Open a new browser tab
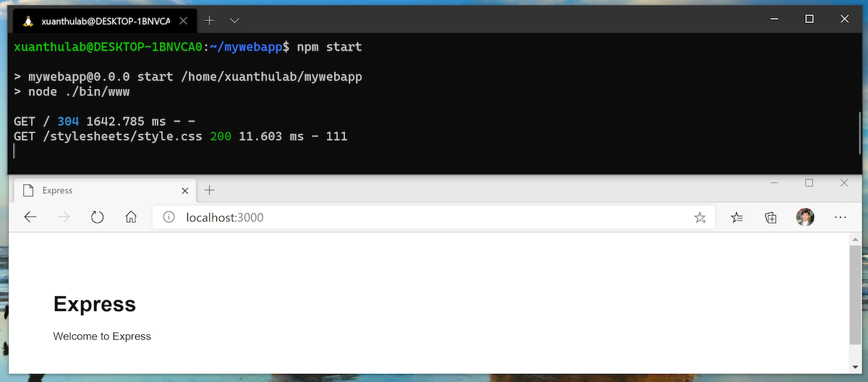This screenshot has width=868, height=382. point(210,190)
